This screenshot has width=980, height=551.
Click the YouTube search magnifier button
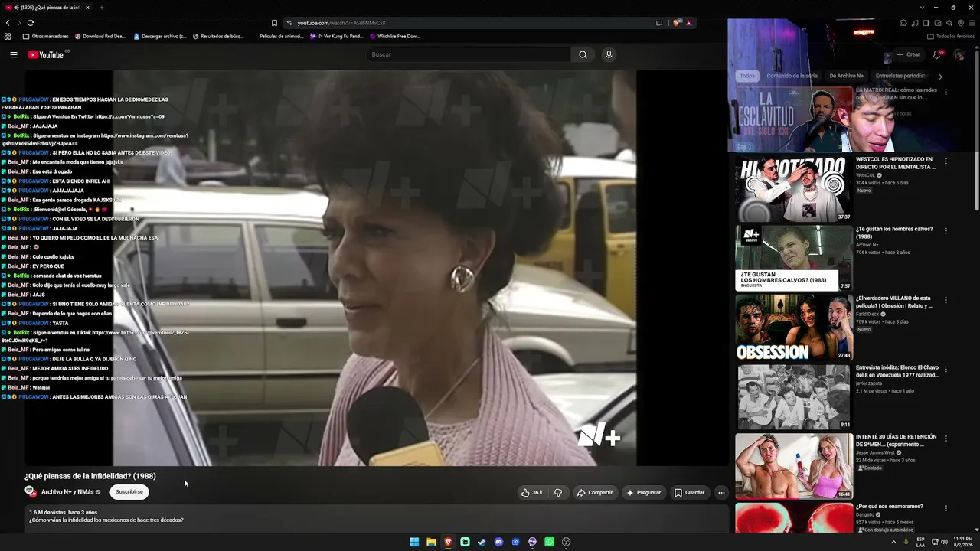tap(583, 54)
